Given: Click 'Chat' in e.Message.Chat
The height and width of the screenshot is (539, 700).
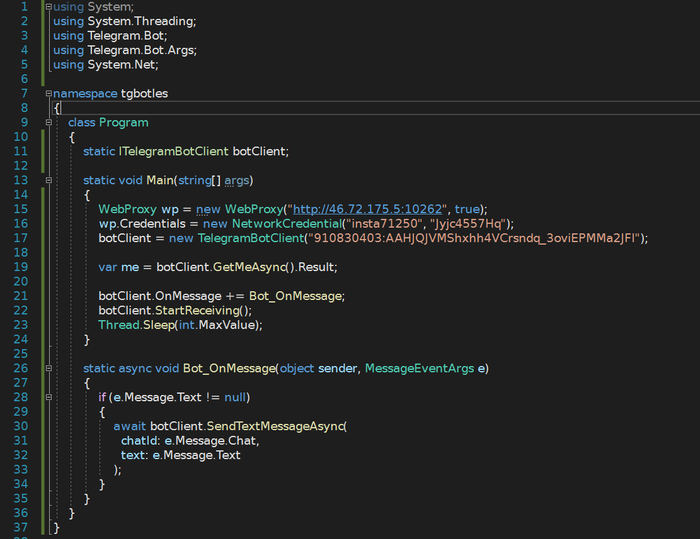Looking at the screenshot, I should 242,441.
